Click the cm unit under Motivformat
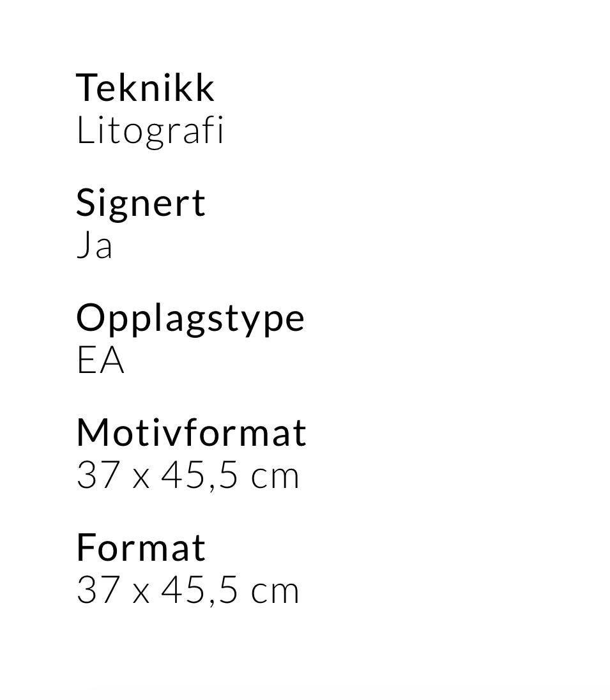 coord(275,476)
